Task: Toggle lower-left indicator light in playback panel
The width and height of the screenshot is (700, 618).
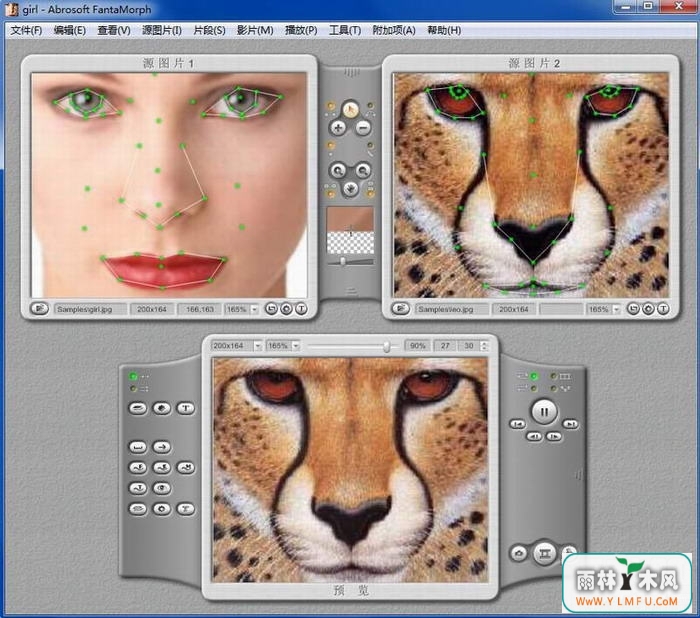Action: pos(534,388)
